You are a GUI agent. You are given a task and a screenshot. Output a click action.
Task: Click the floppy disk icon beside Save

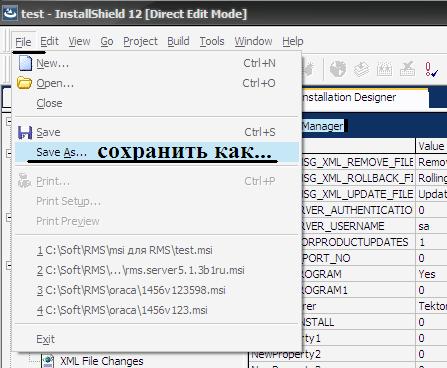click(x=25, y=132)
